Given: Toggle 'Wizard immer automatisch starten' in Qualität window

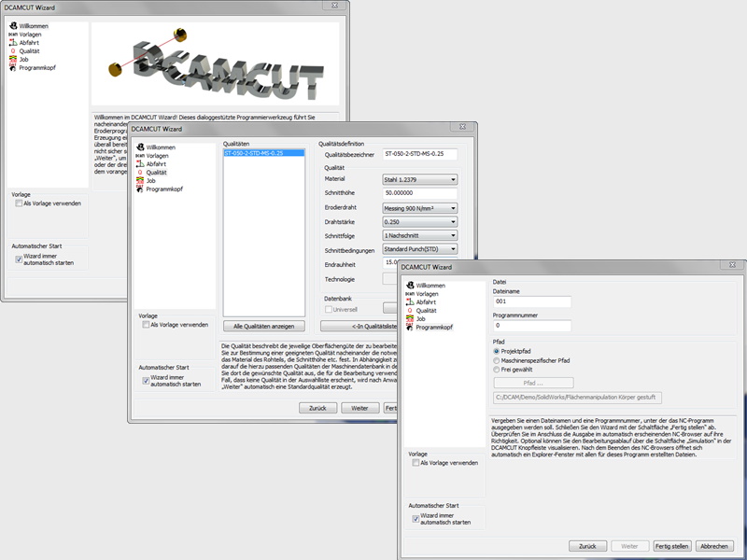Looking at the screenshot, I should click(x=146, y=381).
